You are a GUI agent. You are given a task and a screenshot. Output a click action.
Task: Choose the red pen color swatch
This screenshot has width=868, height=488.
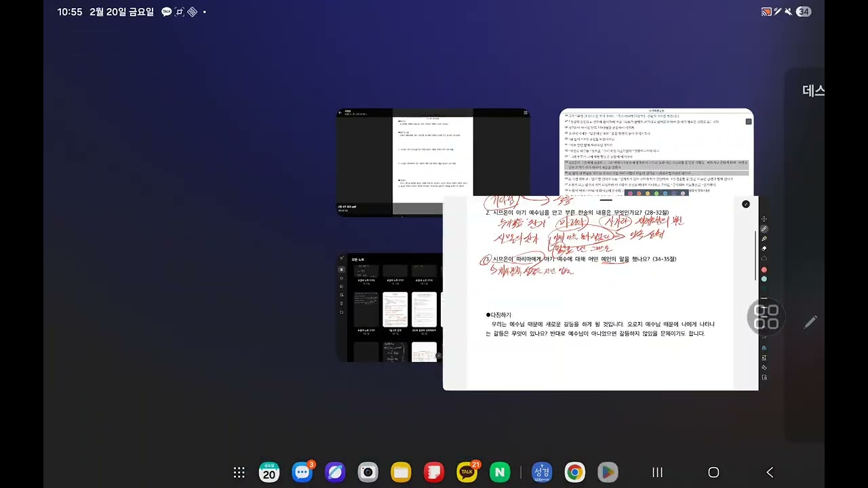[x=764, y=270]
